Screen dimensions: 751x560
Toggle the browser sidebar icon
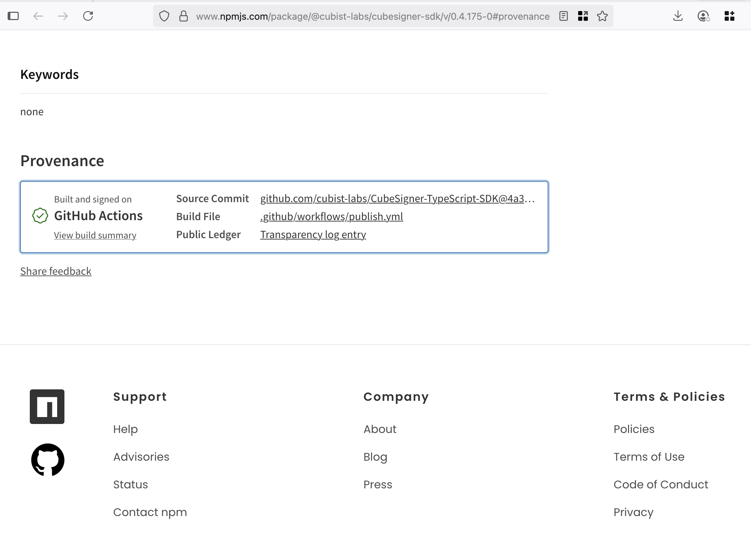[x=13, y=16]
